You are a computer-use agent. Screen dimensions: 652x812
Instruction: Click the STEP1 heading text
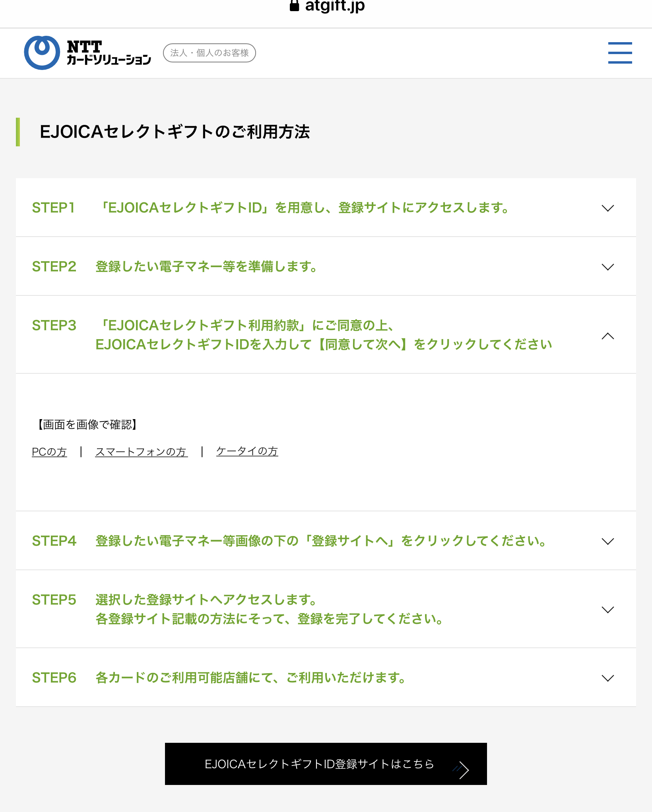304,208
